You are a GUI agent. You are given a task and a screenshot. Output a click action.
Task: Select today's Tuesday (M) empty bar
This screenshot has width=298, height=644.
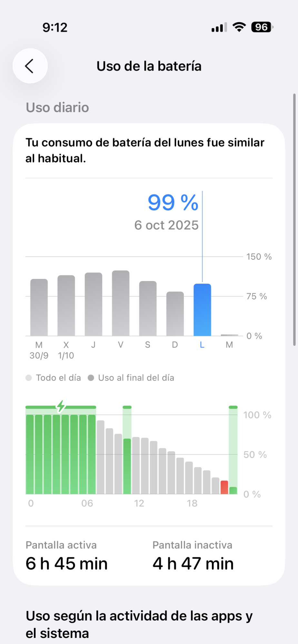pos(229,335)
